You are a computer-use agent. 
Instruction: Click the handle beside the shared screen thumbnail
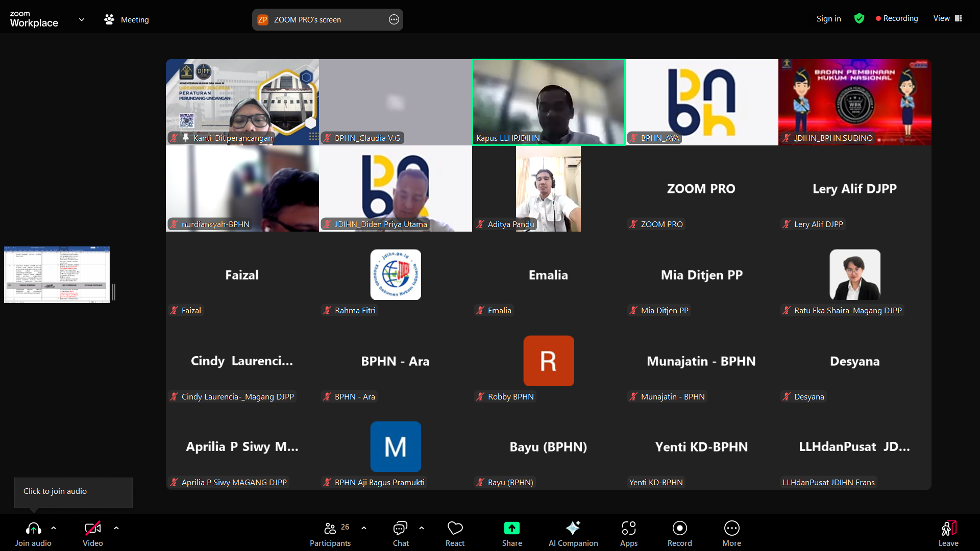click(114, 292)
